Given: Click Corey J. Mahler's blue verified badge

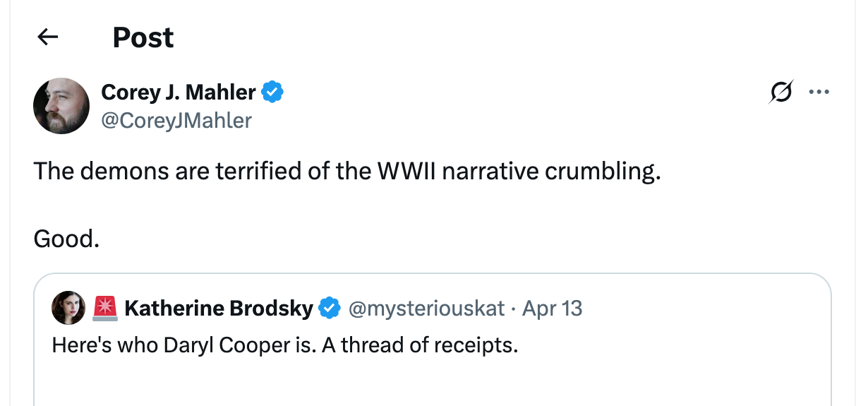Looking at the screenshot, I should coord(273,92).
